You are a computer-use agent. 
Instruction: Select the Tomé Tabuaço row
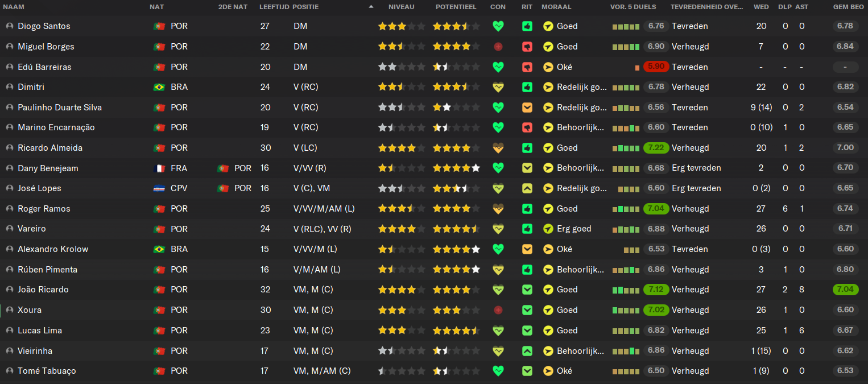click(x=434, y=371)
